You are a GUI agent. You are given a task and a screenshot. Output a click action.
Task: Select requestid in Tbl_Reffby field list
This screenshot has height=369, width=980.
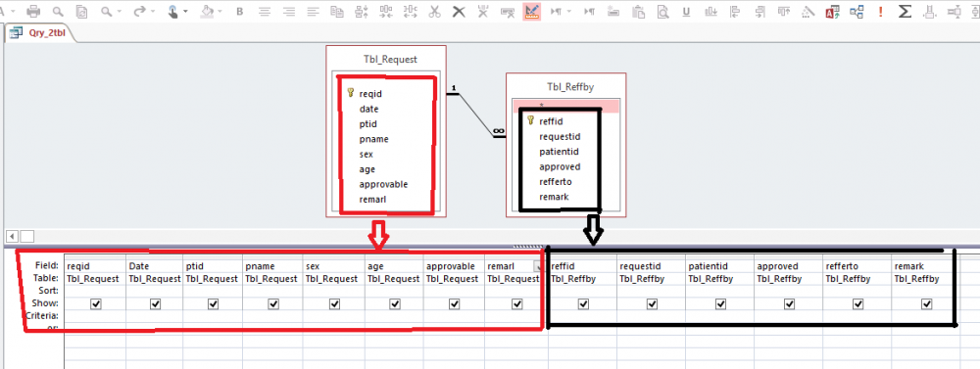click(560, 137)
